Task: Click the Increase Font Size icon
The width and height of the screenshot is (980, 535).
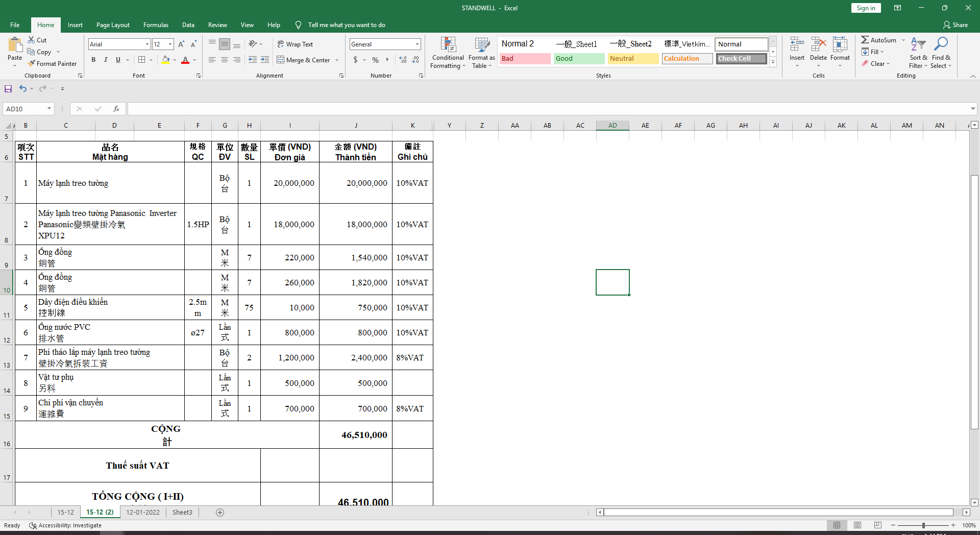Action: click(x=181, y=44)
